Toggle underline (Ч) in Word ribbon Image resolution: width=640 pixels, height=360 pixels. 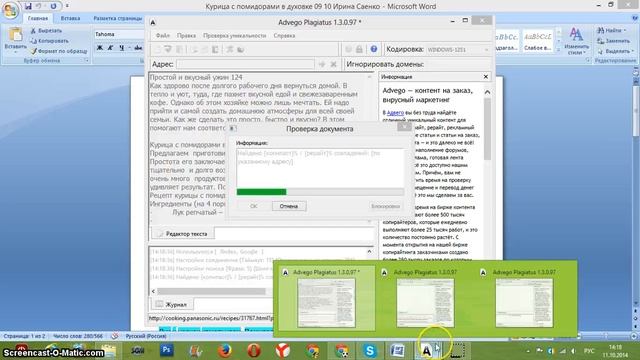pos(121,48)
